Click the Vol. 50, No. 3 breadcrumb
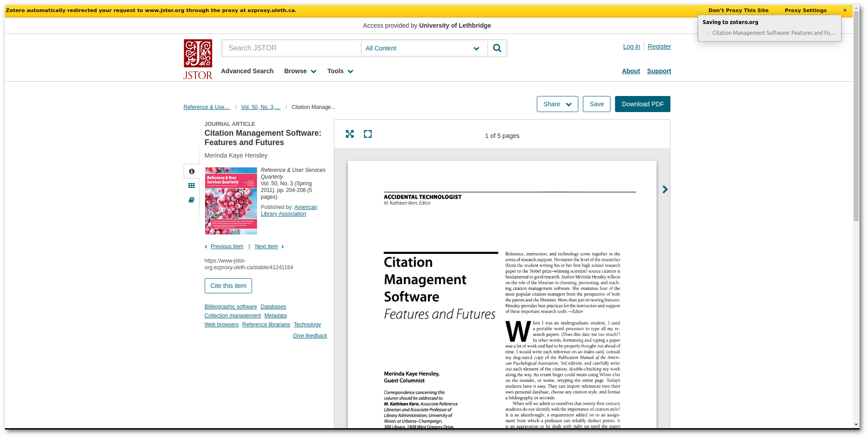868x438 pixels. pyautogui.click(x=261, y=107)
